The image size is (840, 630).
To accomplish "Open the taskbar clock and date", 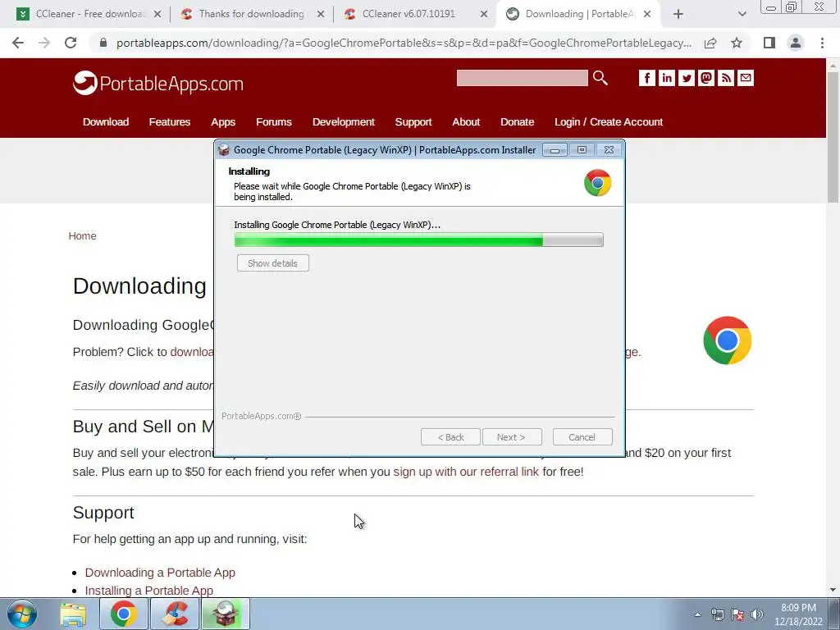I will click(798, 614).
